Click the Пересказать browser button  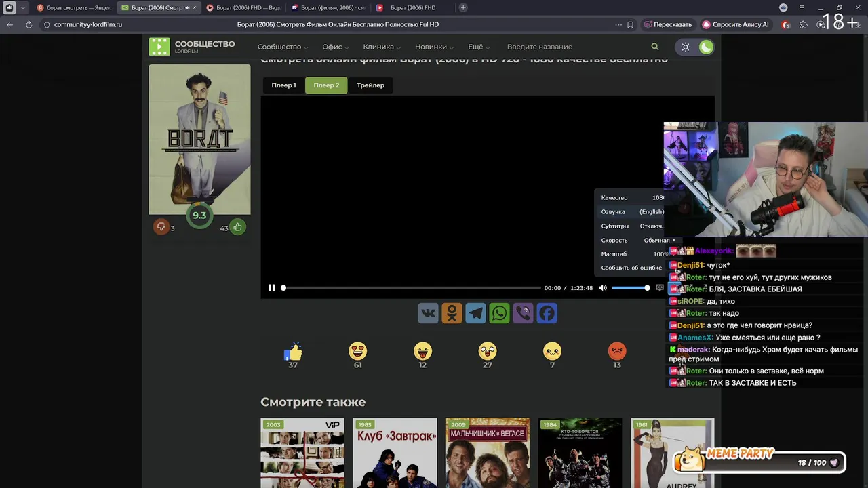668,24
